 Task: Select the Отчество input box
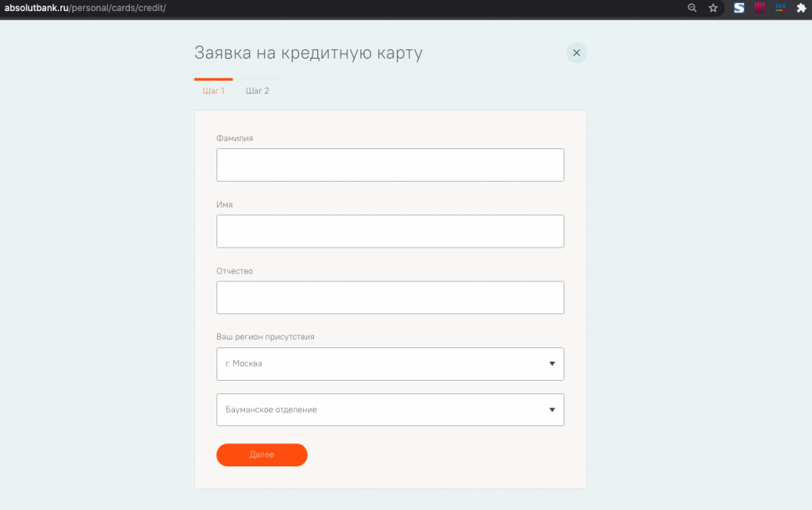tap(390, 297)
